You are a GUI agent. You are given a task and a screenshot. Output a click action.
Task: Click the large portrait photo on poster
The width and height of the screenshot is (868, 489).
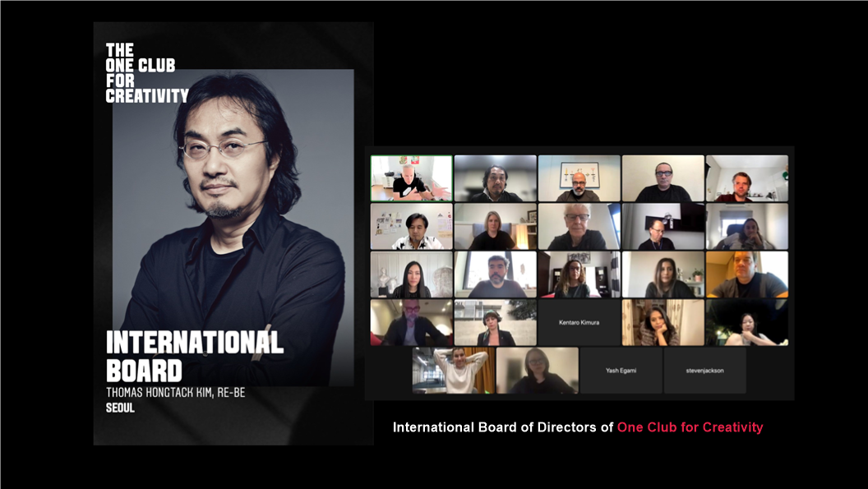click(x=233, y=227)
